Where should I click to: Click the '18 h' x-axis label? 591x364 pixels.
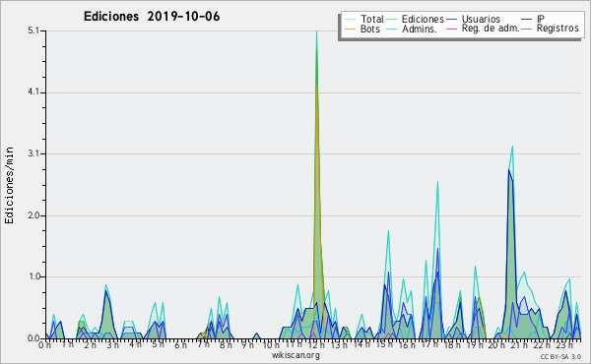[x=452, y=345]
